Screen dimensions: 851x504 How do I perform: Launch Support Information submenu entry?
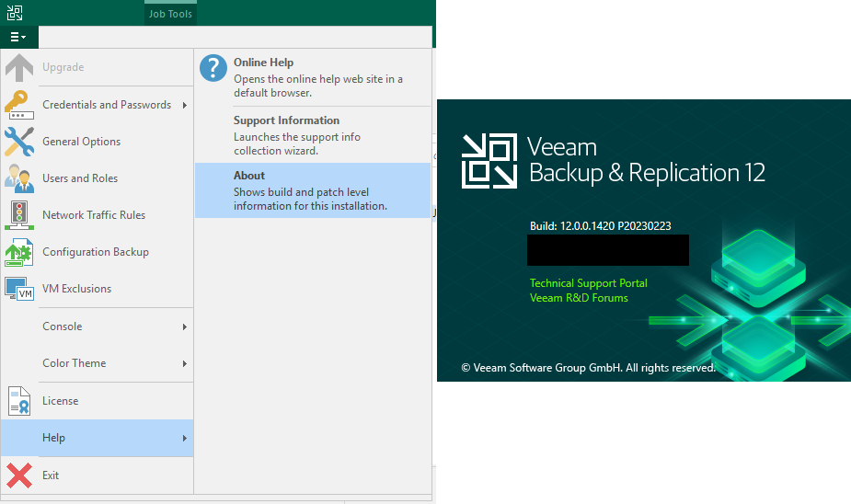[x=313, y=135]
